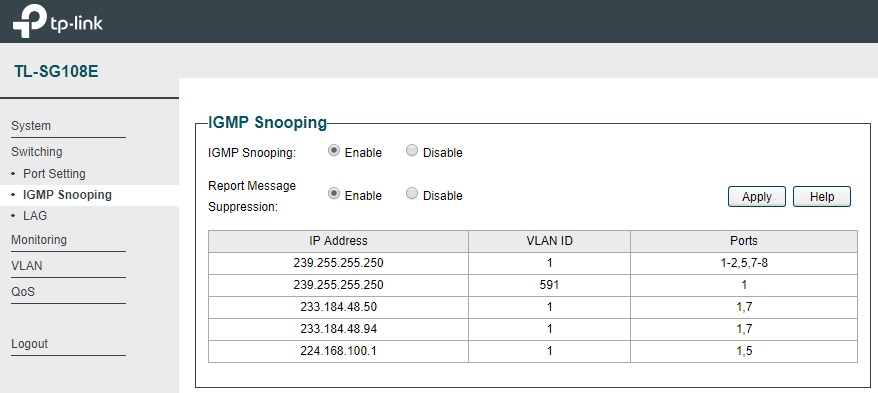Expand the Monitoring menu section
The height and width of the screenshot is (393, 878).
(x=39, y=240)
